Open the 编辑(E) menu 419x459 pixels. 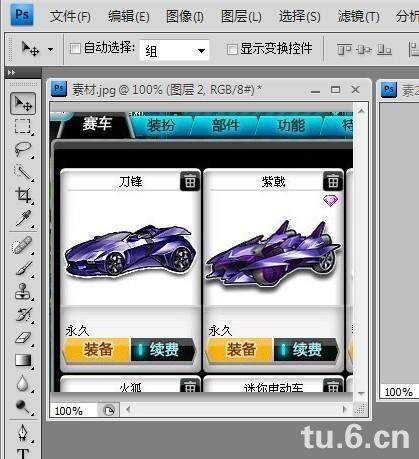[x=129, y=16]
